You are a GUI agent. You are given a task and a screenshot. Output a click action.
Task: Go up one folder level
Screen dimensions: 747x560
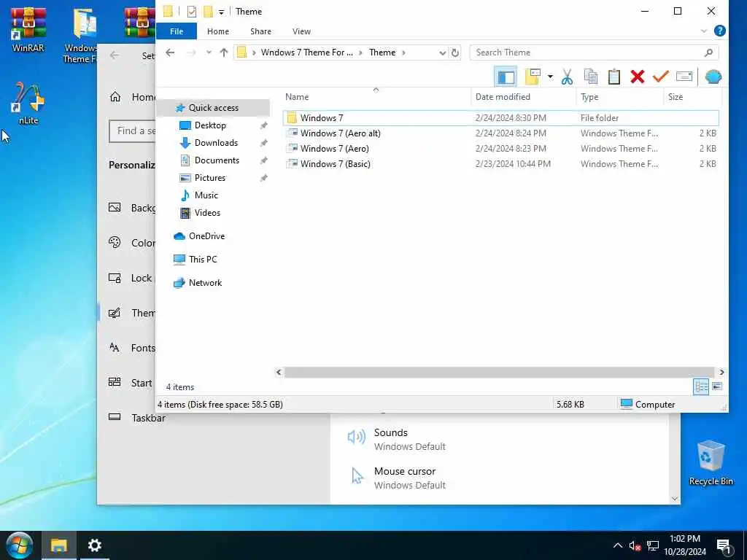pyautogui.click(x=224, y=52)
